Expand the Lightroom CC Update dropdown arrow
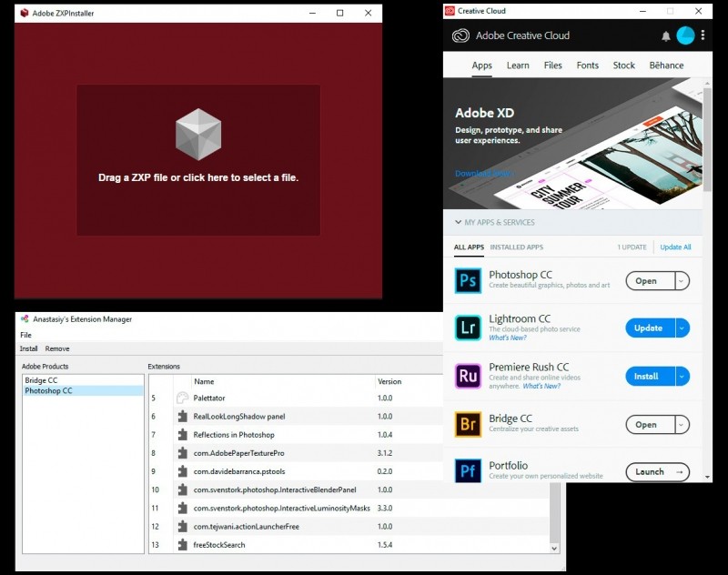 [x=682, y=328]
